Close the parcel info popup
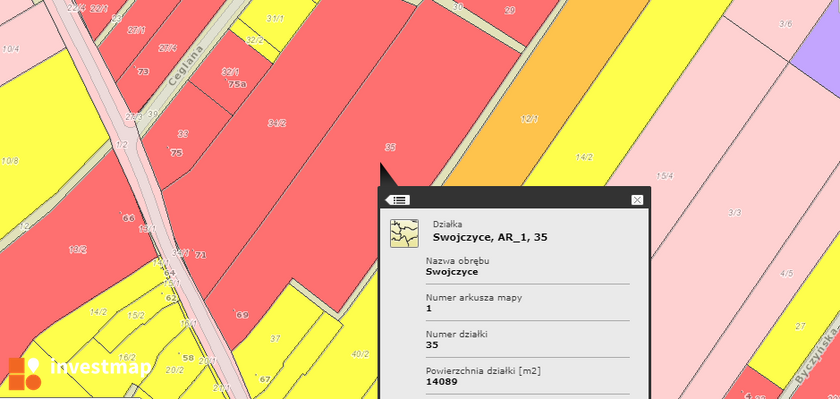Image resolution: width=840 pixels, height=399 pixels. coord(636,200)
